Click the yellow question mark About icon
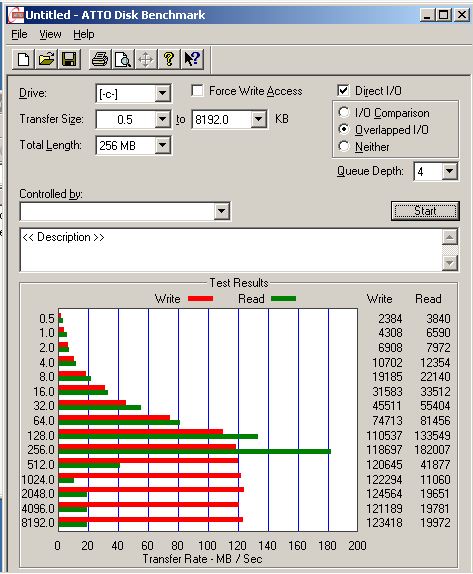 click(x=169, y=59)
